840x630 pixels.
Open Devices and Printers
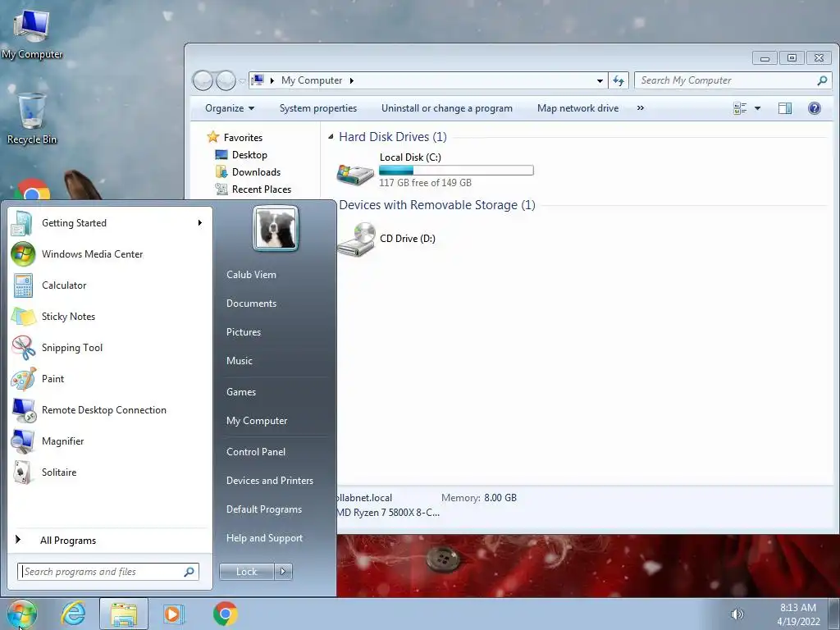pos(269,481)
